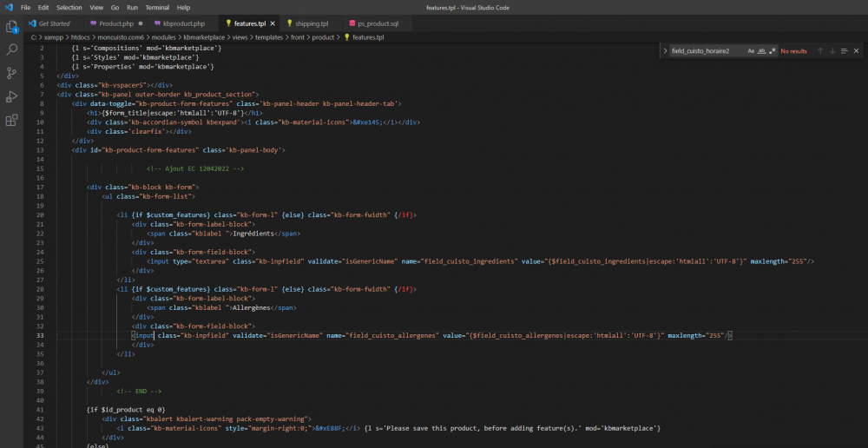Open the Explorer view in activity bar
The height and width of the screenshot is (448, 868).
pos(12,28)
